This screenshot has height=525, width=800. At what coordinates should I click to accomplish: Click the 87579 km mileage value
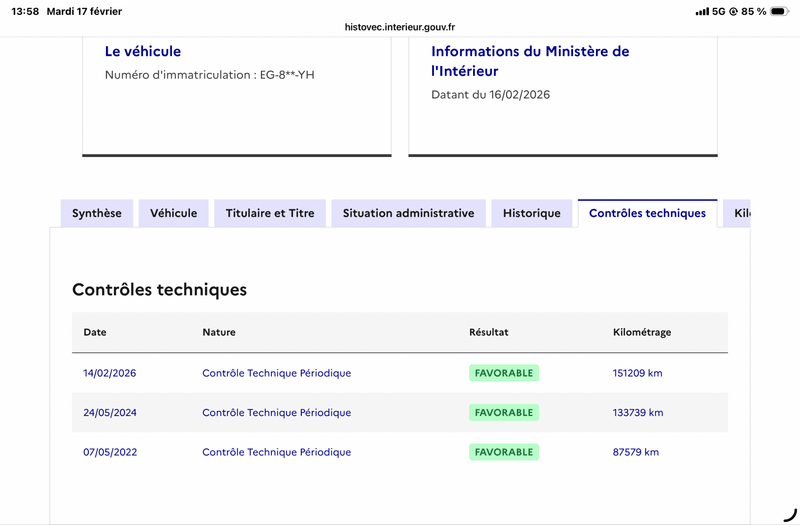(635, 452)
